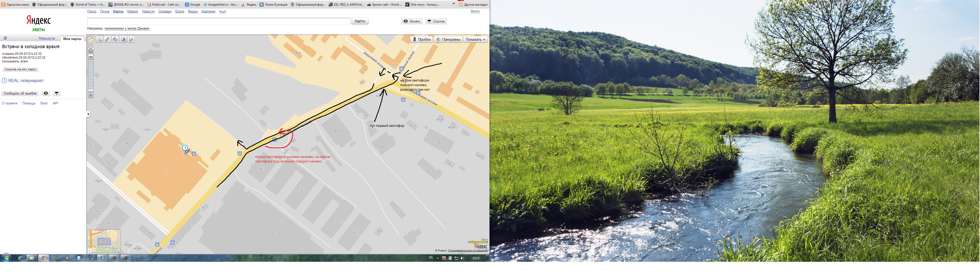Toggle the Пробки traffic layer
The width and height of the screenshot is (980, 275).
click(422, 39)
